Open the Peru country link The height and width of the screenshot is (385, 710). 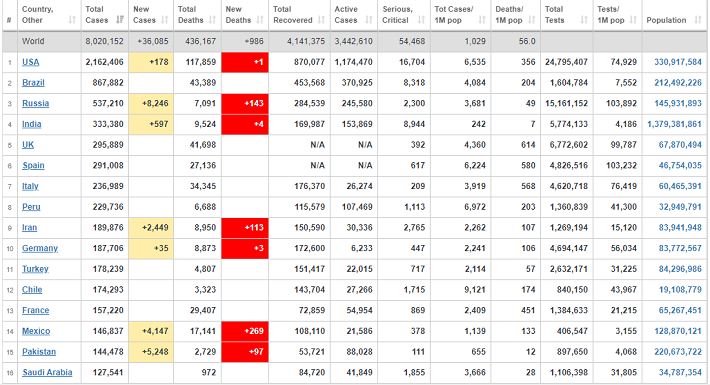click(x=31, y=207)
